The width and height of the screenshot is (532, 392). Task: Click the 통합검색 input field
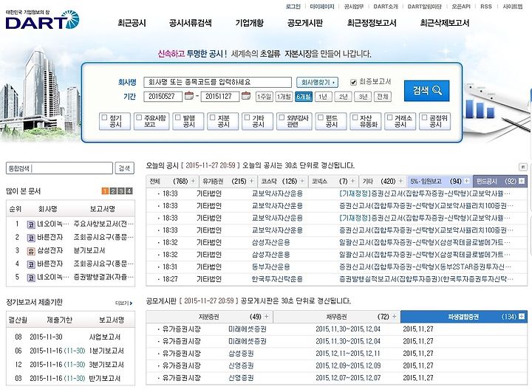point(59,168)
